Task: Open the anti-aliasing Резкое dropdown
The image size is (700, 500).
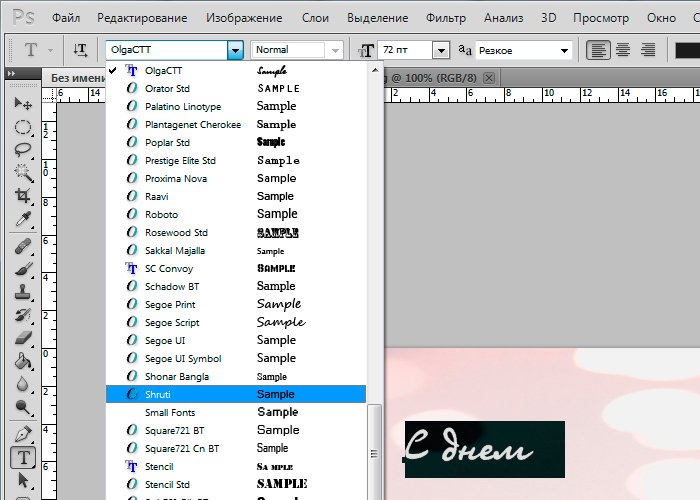Action: tap(565, 50)
